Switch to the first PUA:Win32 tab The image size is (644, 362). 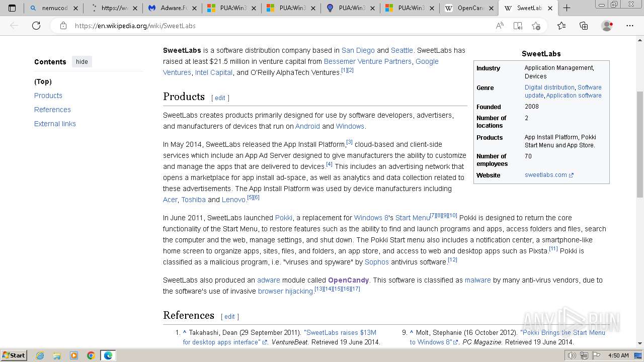pyautogui.click(x=231, y=8)
